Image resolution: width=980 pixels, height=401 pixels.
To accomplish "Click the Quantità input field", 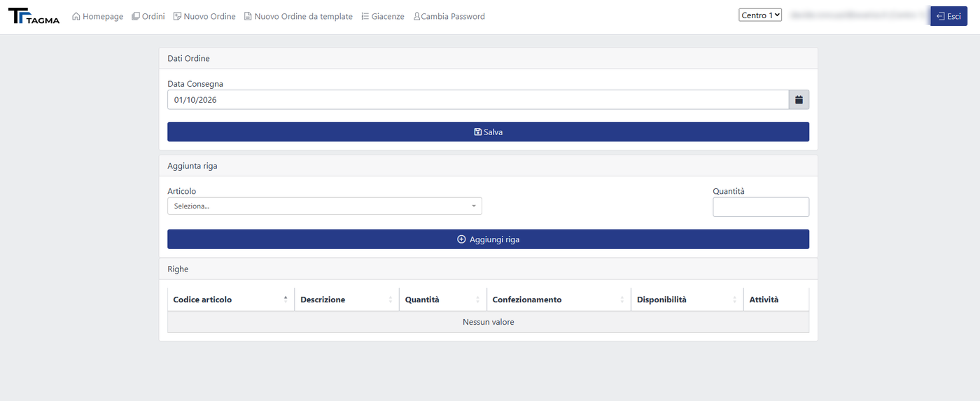I will tap(761, 207).
